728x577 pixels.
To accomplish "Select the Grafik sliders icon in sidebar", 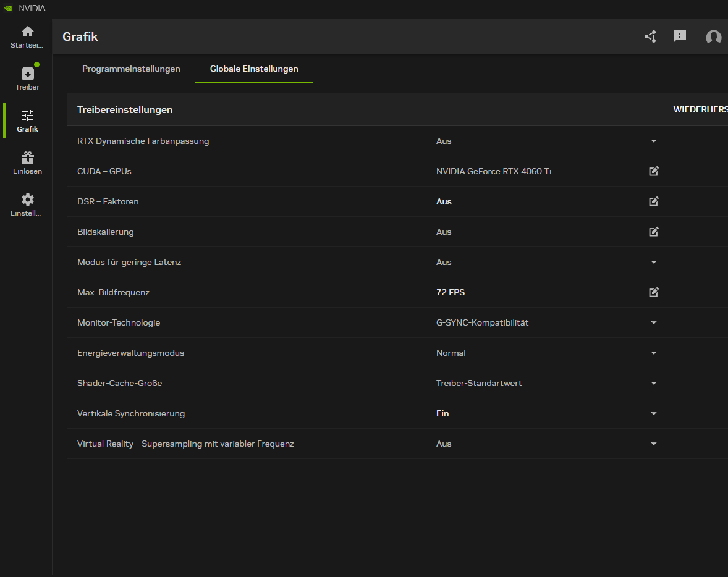I will pos(27,115).
